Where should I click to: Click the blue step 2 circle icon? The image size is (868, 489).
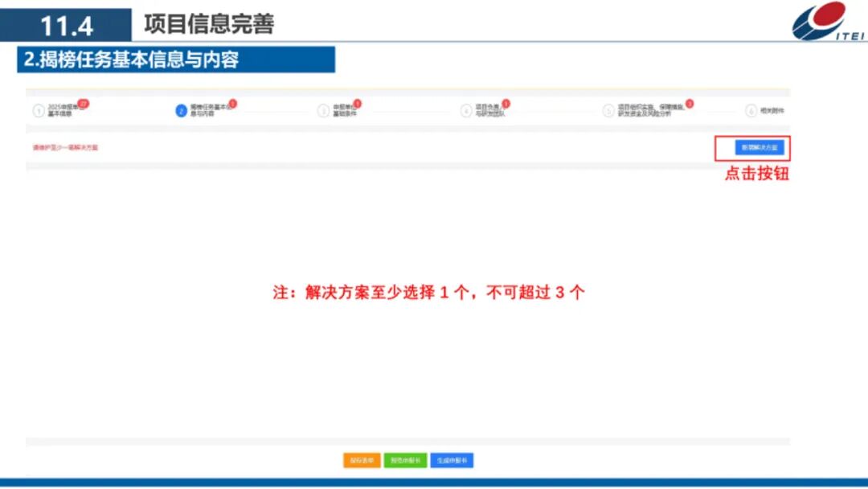[x=180, y=108]
